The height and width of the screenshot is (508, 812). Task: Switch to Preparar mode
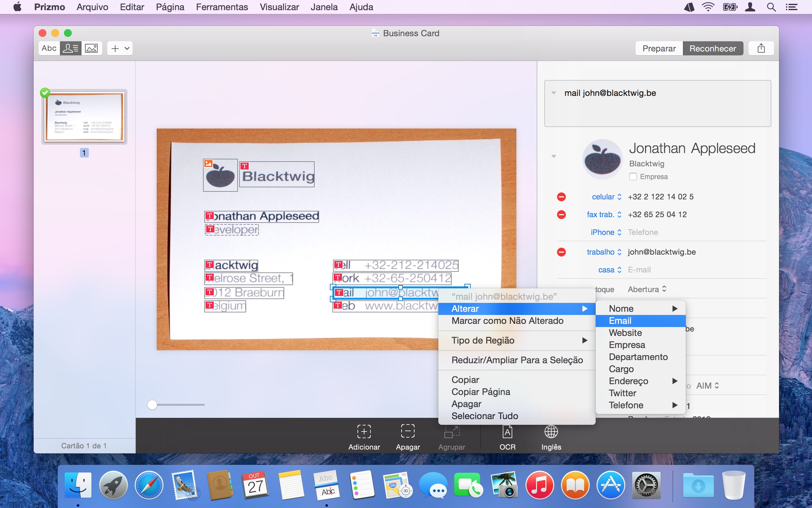point(659,48)
